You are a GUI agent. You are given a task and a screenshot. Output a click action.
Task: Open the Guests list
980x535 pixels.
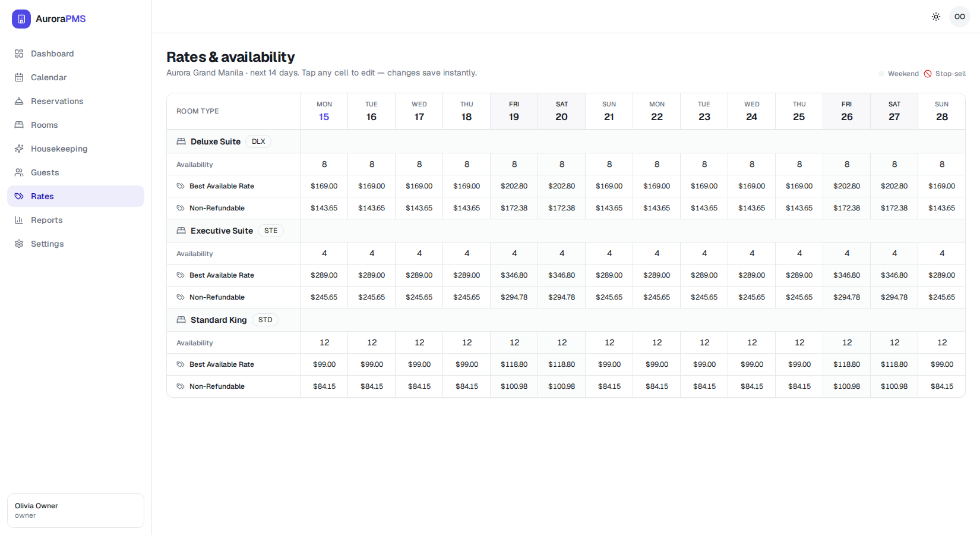[75, 172]
